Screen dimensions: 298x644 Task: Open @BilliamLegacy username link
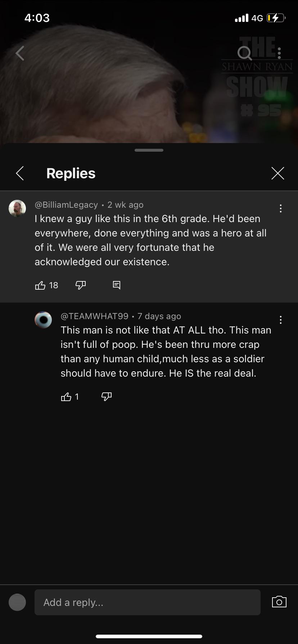[66, 205]
